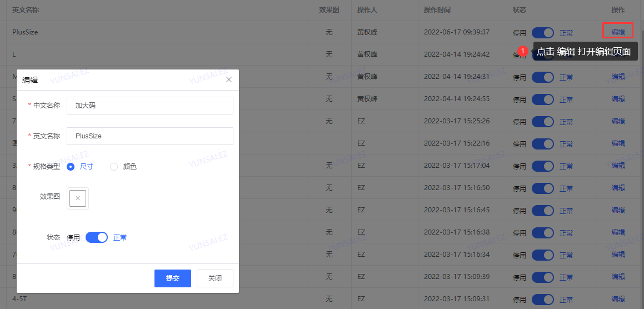Toggle status switch for 15:16:50 row
644x309 pixels.
543,188
